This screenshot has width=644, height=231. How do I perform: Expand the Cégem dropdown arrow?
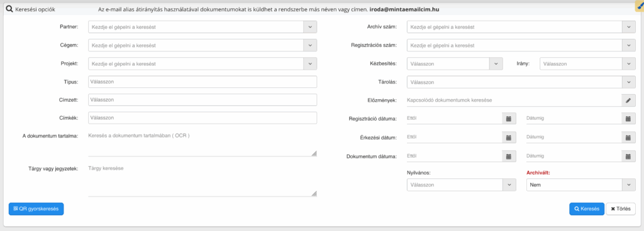[x=310, y=45]
